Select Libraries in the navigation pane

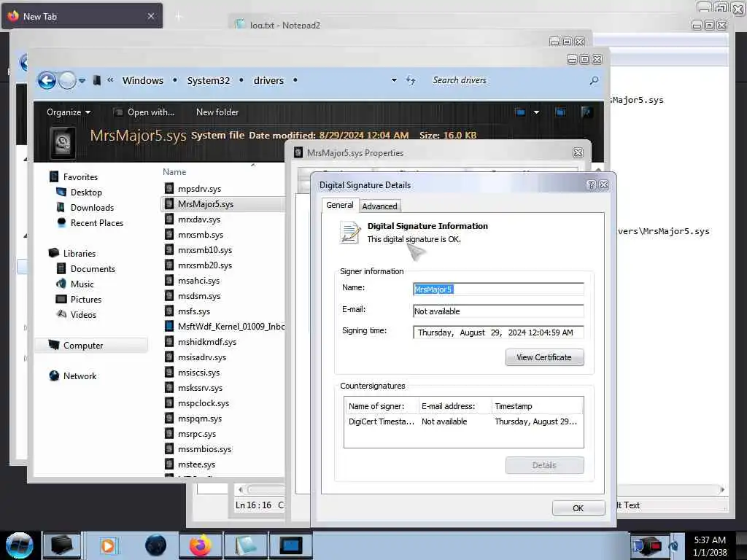click(x=79, y=253)
